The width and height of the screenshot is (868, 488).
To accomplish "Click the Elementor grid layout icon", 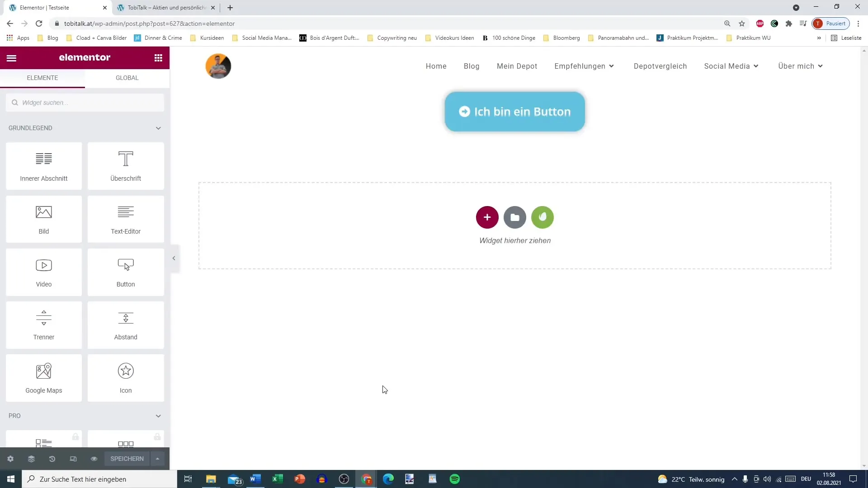I will 159,57.
